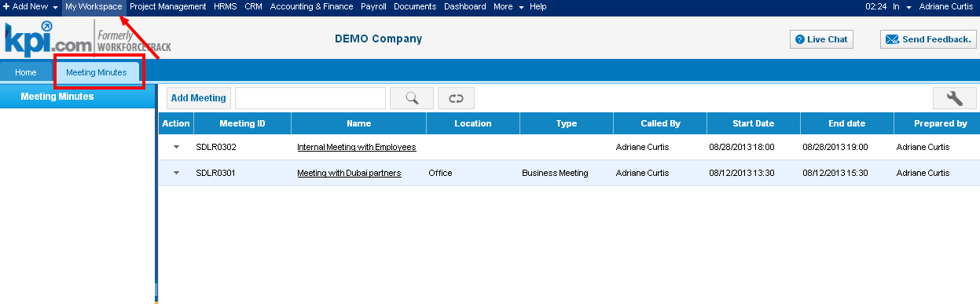Open My Workspace menu
The image size is (980, 304).
[x=94, y=6]
